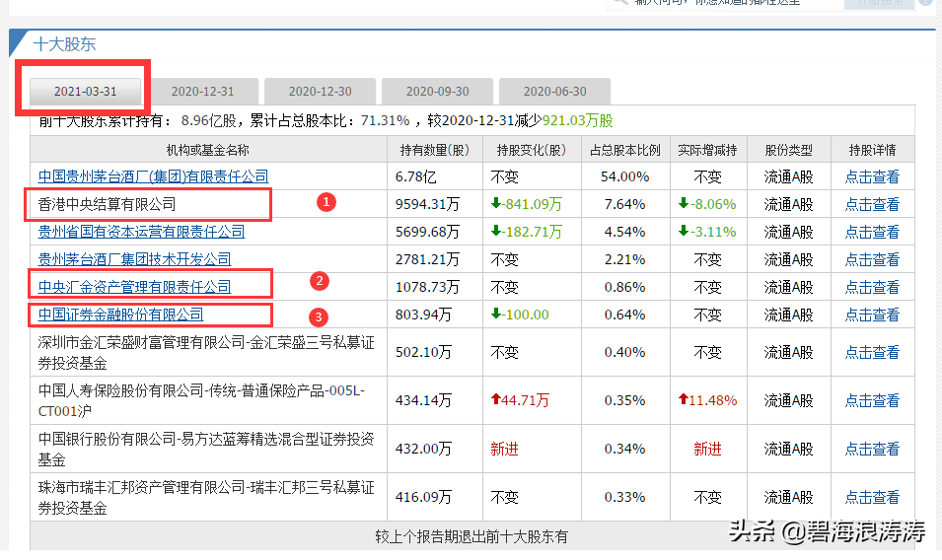
Task: Click the 持股变化(股) column header
Action: (531, 150)
